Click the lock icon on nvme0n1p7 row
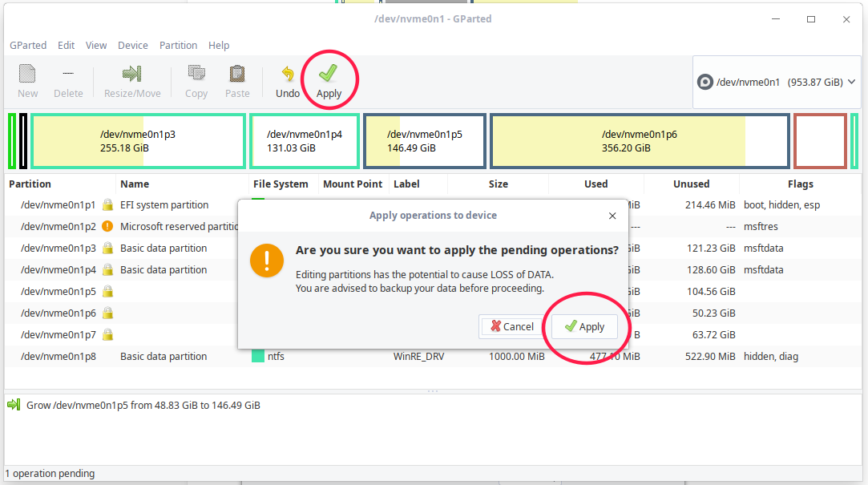 tap(108, 334)
